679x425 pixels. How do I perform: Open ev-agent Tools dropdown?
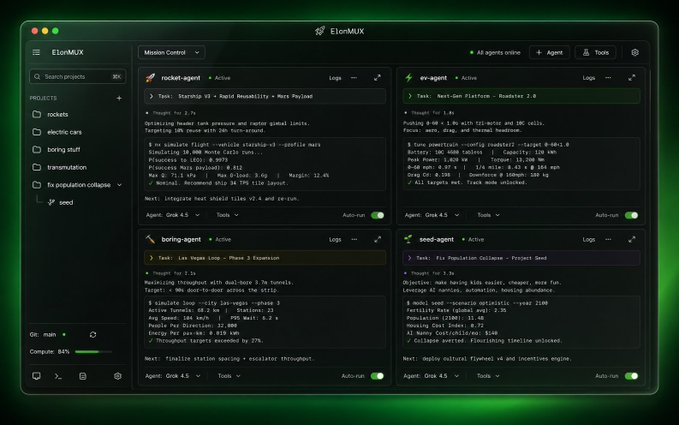(x=488, y=215)
